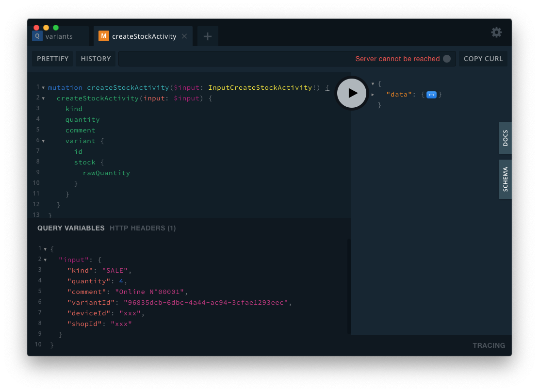Open the SCHEMA side panel

(x=505, y=179)
